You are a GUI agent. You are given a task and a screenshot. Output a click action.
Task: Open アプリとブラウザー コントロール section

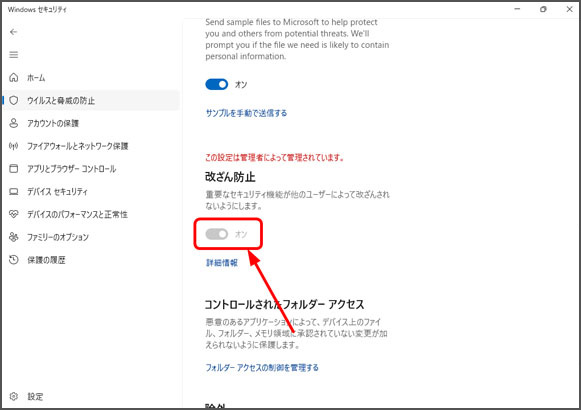(91, 169)
